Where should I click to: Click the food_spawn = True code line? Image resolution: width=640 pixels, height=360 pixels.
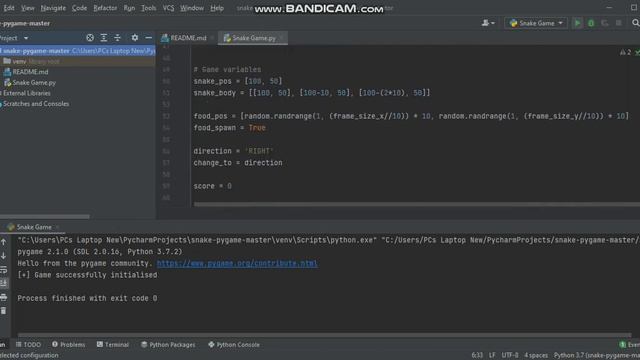coord(229,128)
